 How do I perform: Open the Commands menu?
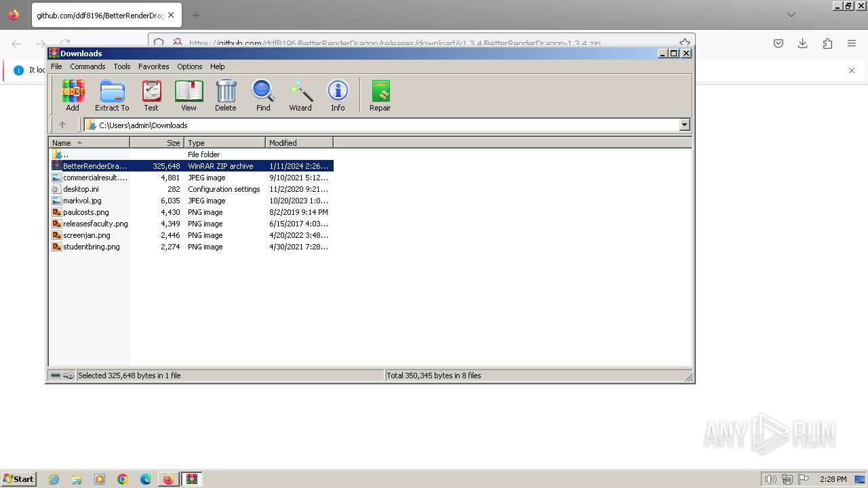tap(87, 66)
